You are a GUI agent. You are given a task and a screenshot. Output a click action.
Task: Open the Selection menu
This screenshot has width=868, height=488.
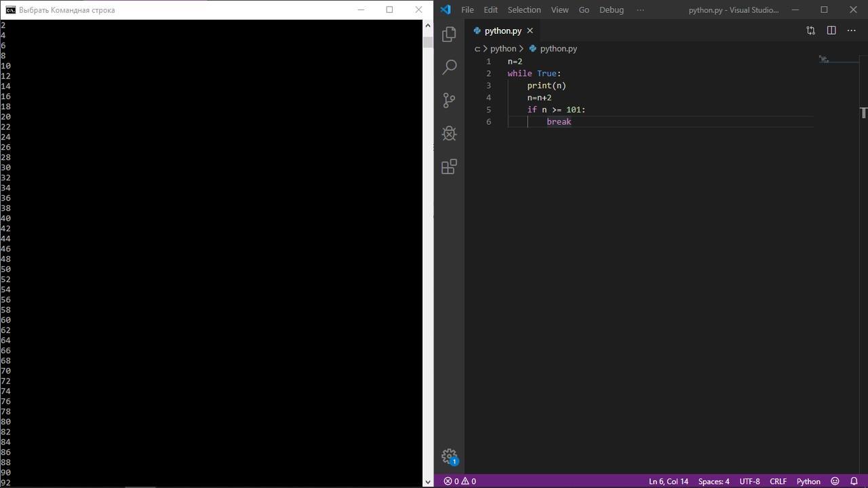524,9
